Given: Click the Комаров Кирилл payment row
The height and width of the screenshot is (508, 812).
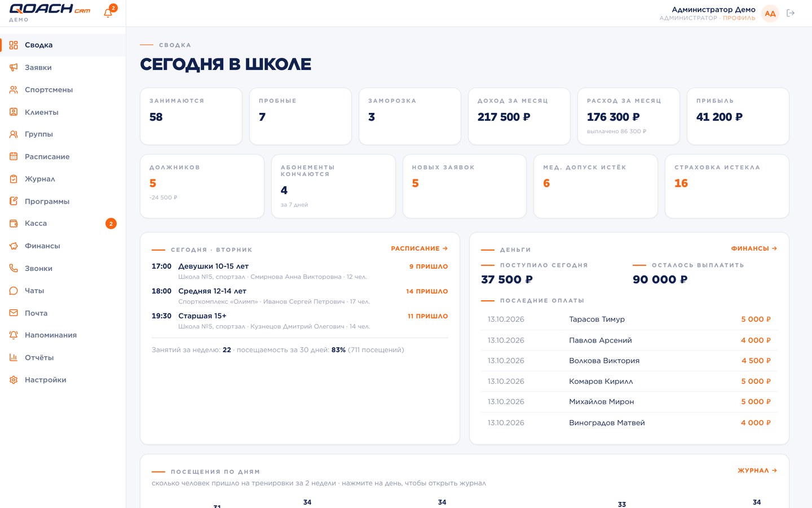Looking at the screenshot, I should (629, 382).
